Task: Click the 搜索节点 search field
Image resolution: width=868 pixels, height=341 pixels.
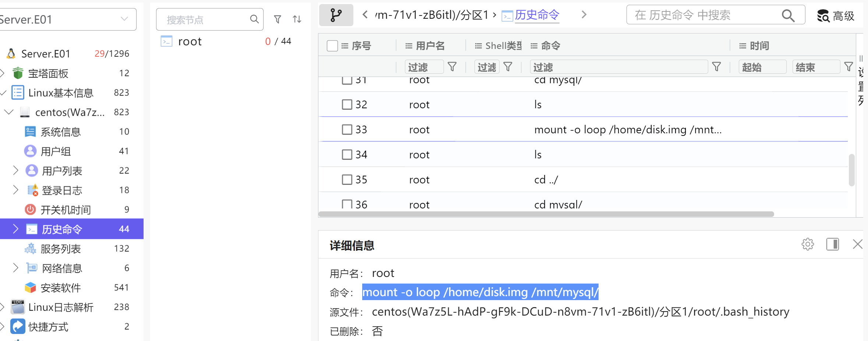Action: click(206, 20)
